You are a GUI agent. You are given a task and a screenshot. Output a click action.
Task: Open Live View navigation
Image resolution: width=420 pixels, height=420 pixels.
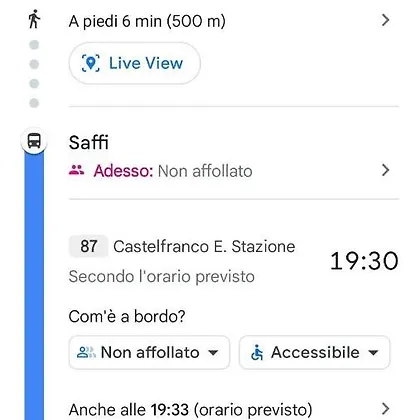(x=134, y=63)
